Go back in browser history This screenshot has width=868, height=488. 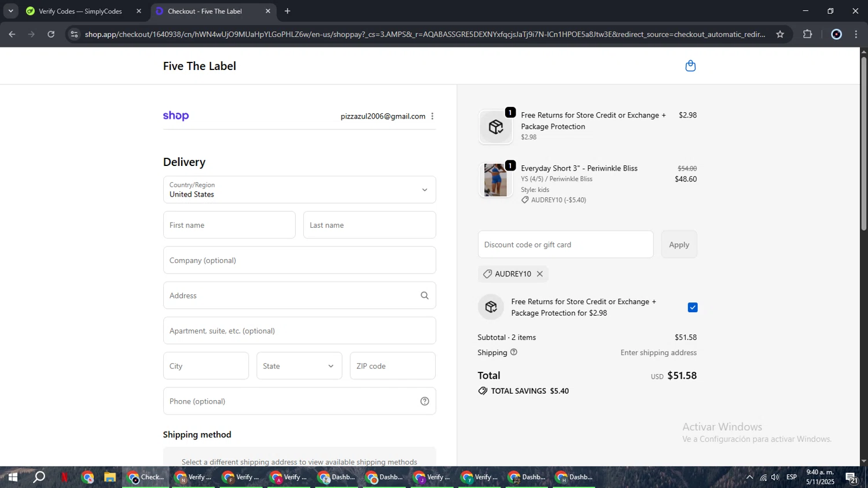(12, 35)
